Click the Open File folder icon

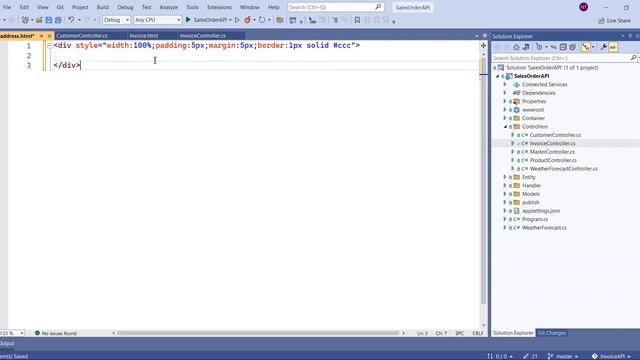(39, 20)
